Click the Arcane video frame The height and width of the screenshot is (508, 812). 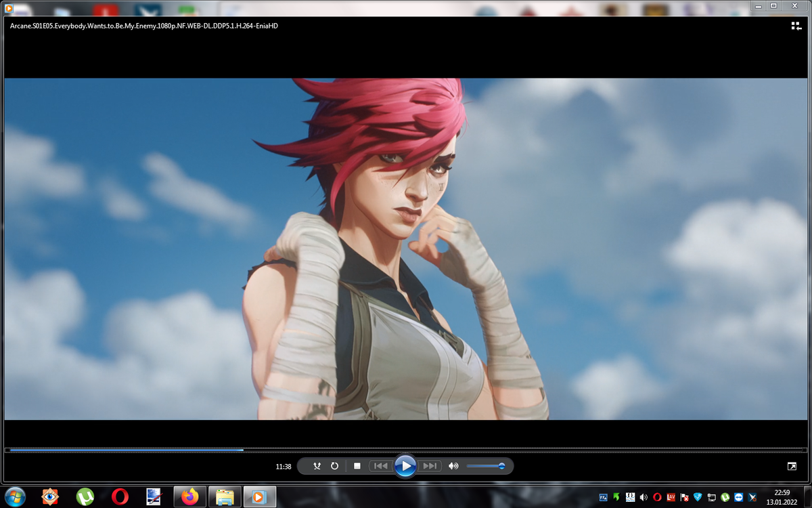(x=406, y=249)
